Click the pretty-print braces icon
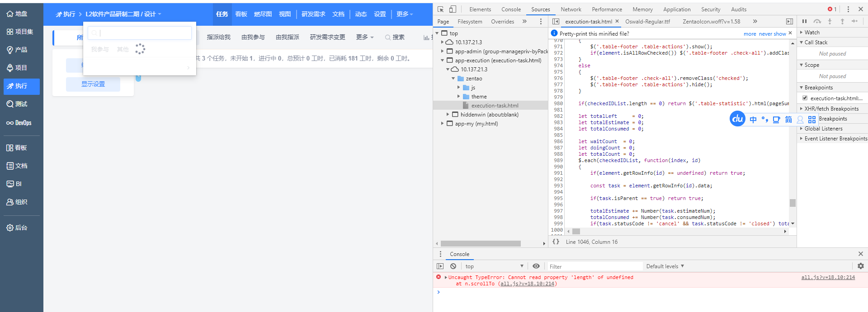This screenshot has height=312, width=868. [x=556, y=242]
